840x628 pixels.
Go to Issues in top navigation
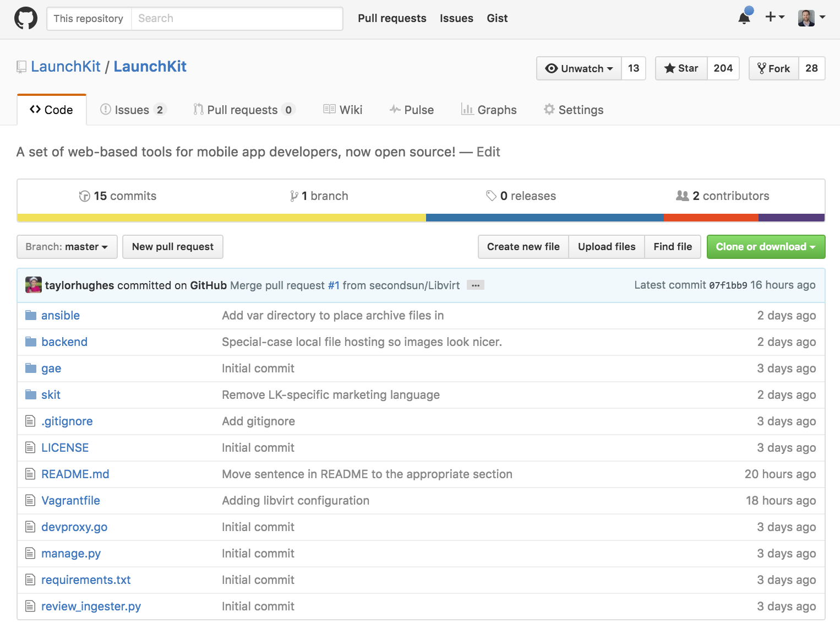[x=456, y=18]
